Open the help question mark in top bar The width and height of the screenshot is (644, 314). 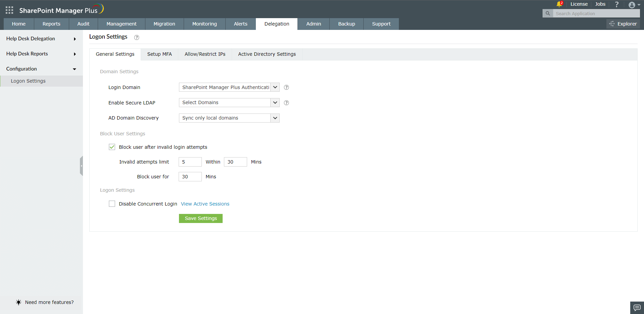616,4
